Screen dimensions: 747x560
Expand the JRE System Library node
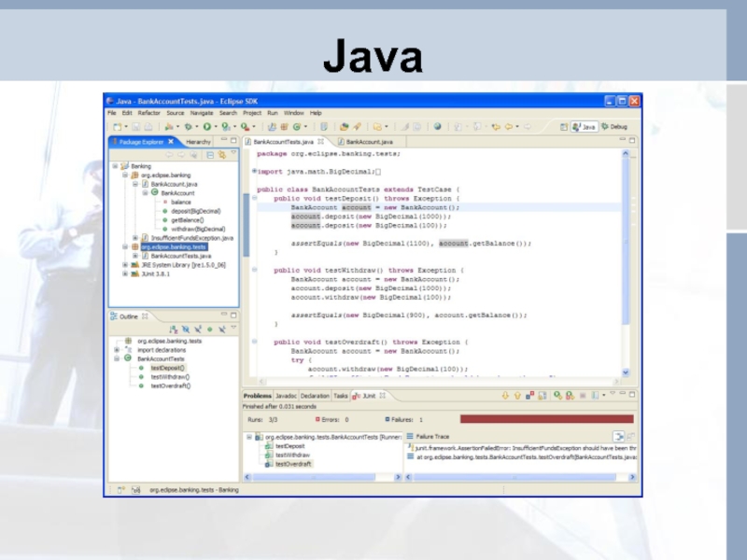124,264
